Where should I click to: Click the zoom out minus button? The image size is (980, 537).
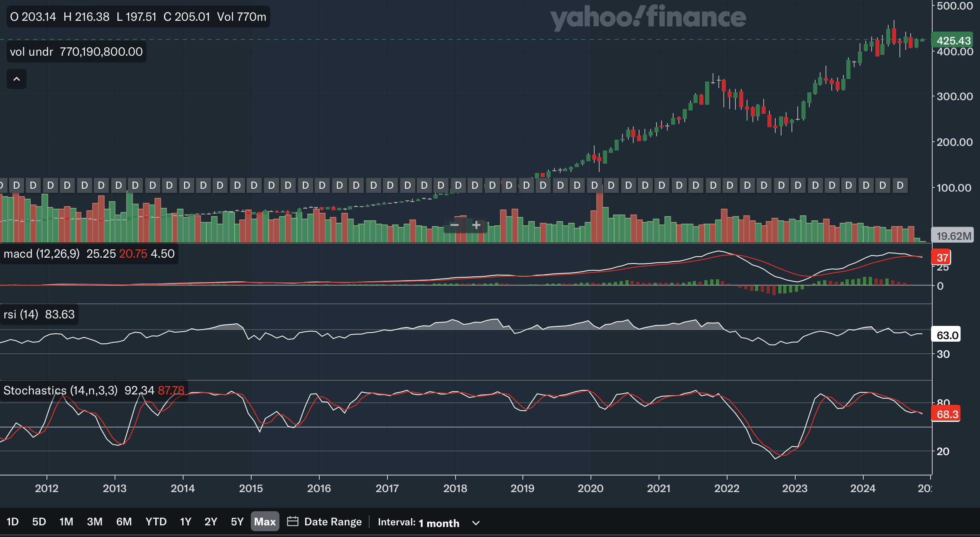pyautogui.click(x=454, y=225)
